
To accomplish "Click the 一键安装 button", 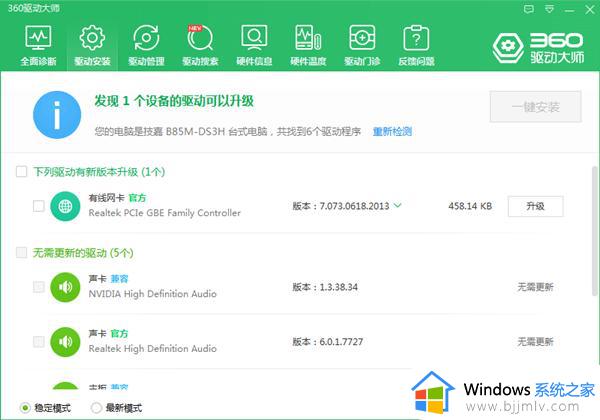I will pyautogui.click(x=536, y=107).
